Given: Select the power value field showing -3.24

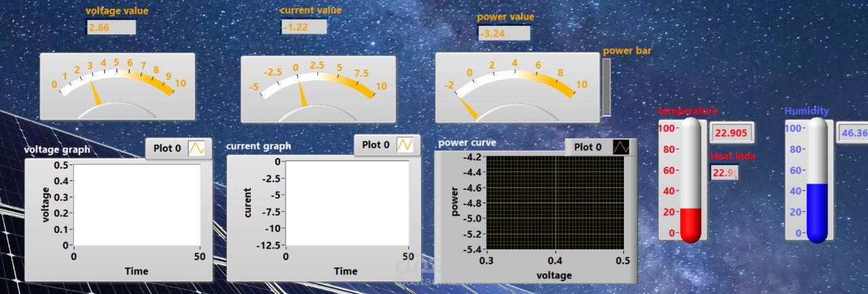Looking at the screenshot, I should (x=504, y=33).
